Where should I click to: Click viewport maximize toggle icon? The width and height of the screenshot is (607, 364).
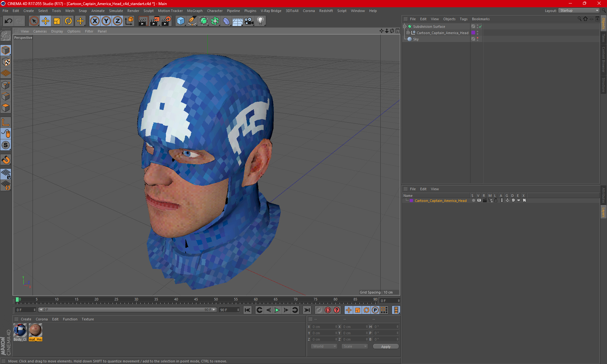(397, 31)
